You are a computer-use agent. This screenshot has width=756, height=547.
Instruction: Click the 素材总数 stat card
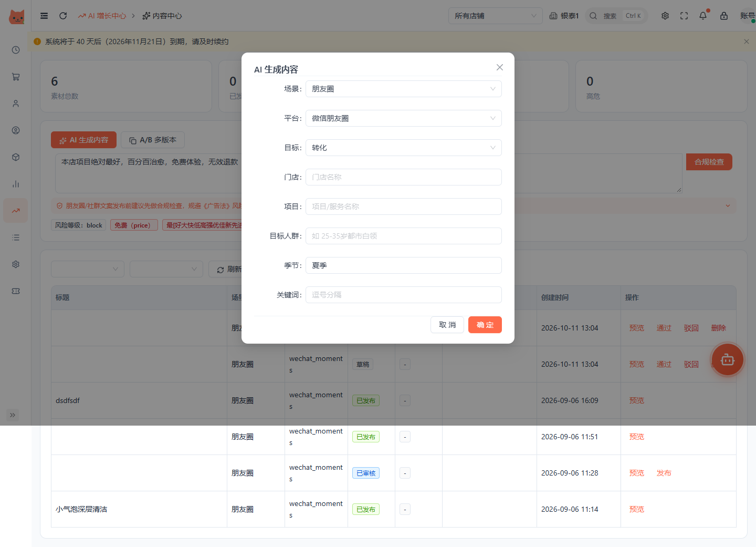[x=126, y=86]
